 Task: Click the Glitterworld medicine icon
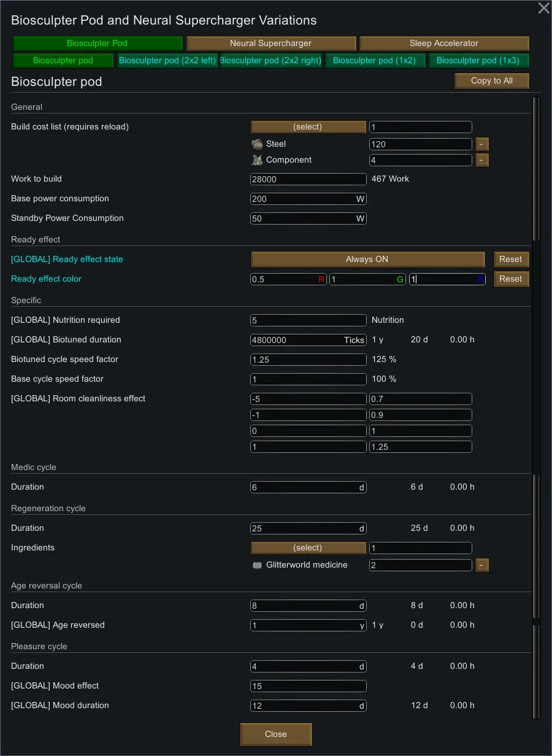(258, 565)
